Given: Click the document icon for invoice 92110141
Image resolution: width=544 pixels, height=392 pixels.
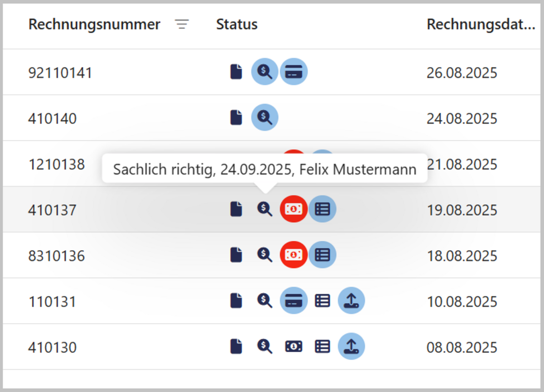Looking at the screenshot, I should (x=236, y=72).
